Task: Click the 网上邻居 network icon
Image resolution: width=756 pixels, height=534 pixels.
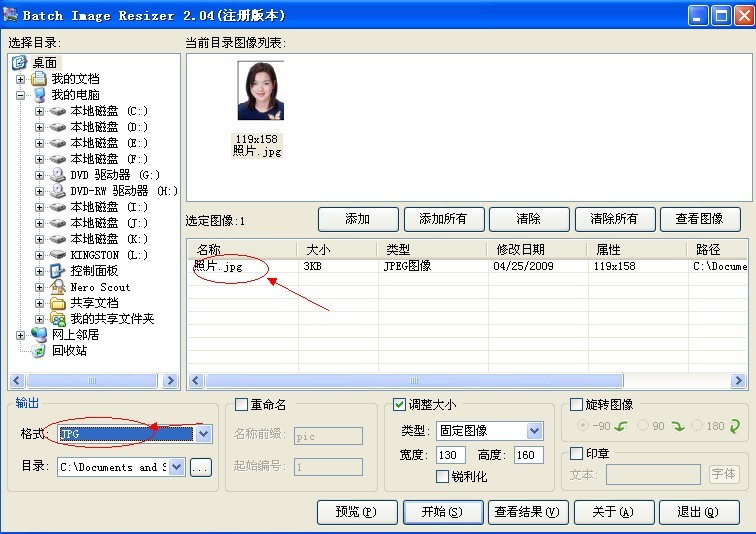Action: tap(39, 335)
